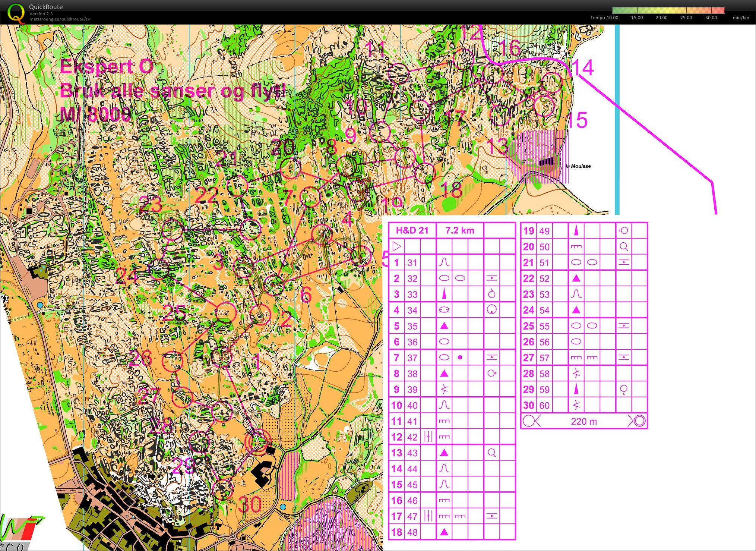
Task: Select the cliff symbol in row code 33
Action: pyautogui.click(x=444, y=294)
